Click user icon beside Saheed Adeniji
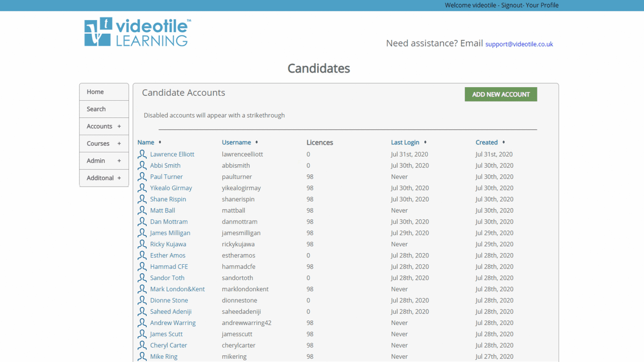This screenshot has height=362, width=644. pos(142,312)
